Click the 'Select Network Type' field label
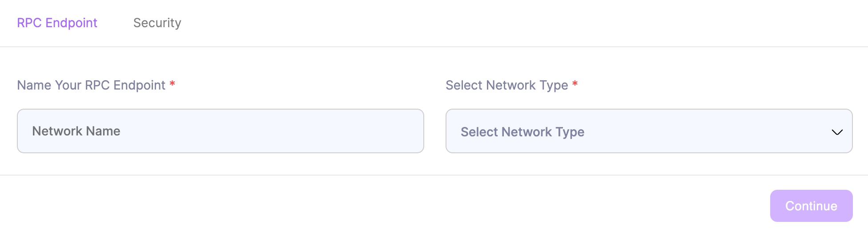Image resolution: width=868 pixels, height=229 pixels. [506, 85]
